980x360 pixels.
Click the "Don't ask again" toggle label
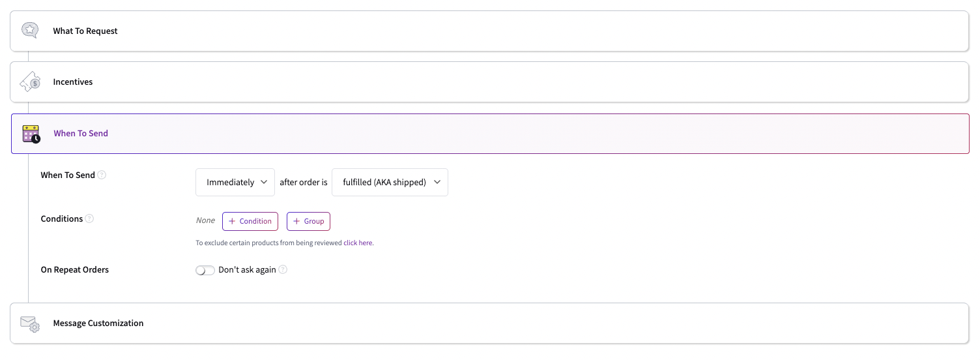[247, 270]
